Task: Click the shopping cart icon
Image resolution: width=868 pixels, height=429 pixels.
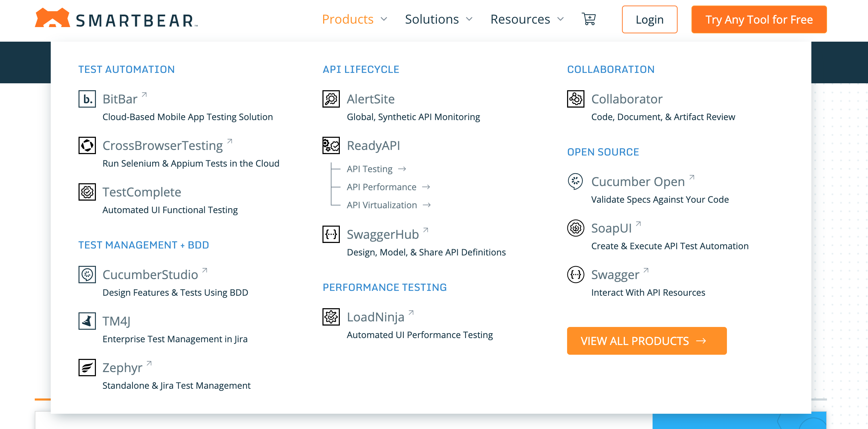Action: click(x=589, y=19)
